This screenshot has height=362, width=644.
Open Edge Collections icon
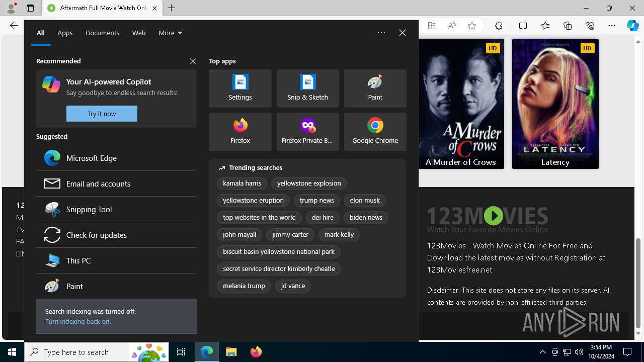tap(568, 26)
